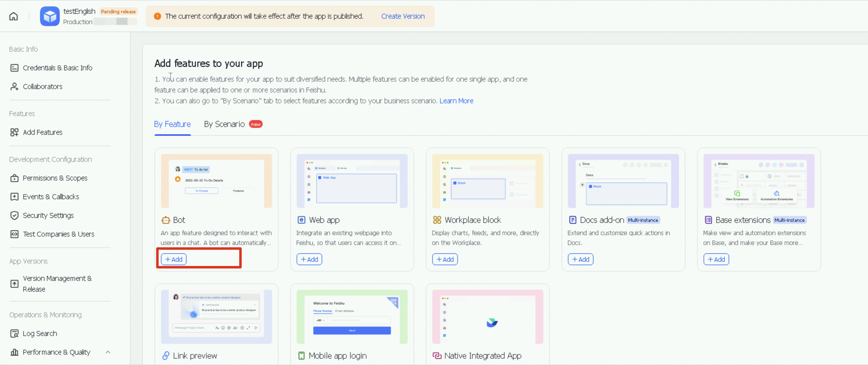Click the Workplace block icon
Image resolution: width=868 pixels, height=365 pixels.
click(x=437, y=220)
